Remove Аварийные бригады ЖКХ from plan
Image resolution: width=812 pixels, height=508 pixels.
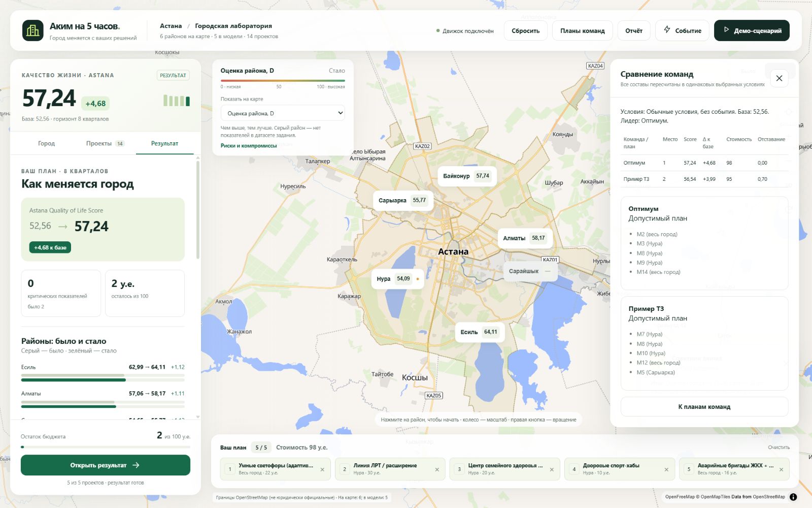pos(781,469)
